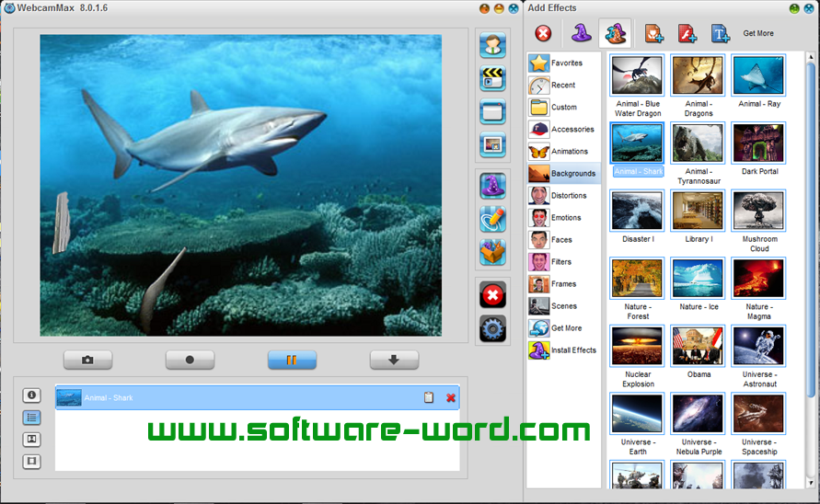Select the Animal - Shark row in effect list

pos(258,397)
